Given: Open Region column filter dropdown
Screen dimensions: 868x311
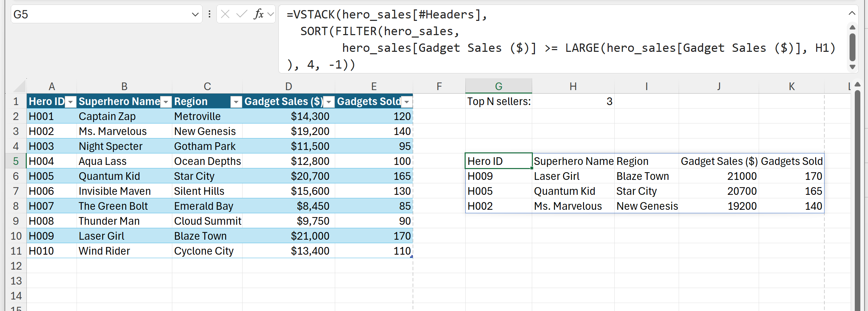Looking at the screenshot, I should [x=236, y=102].
